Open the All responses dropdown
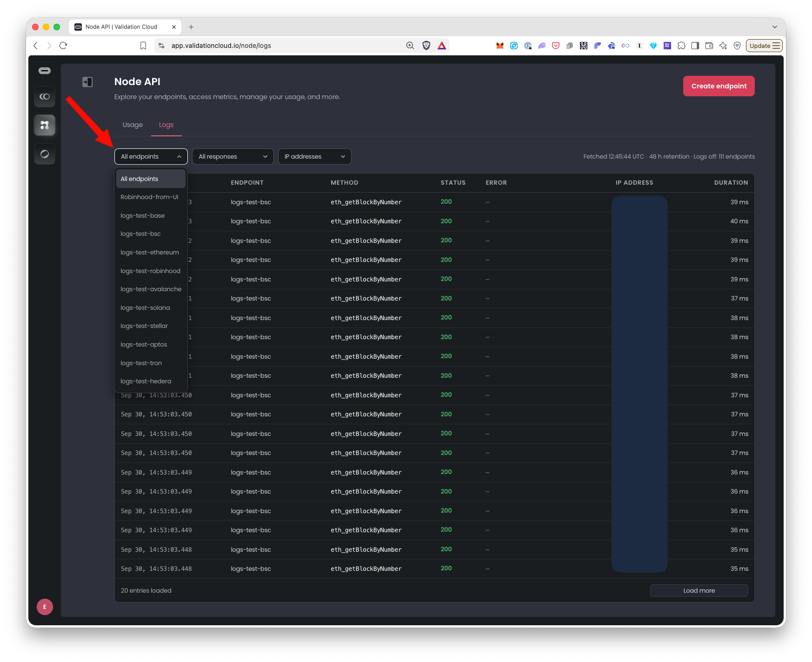812x662 pixels. (x=233, y=157)
